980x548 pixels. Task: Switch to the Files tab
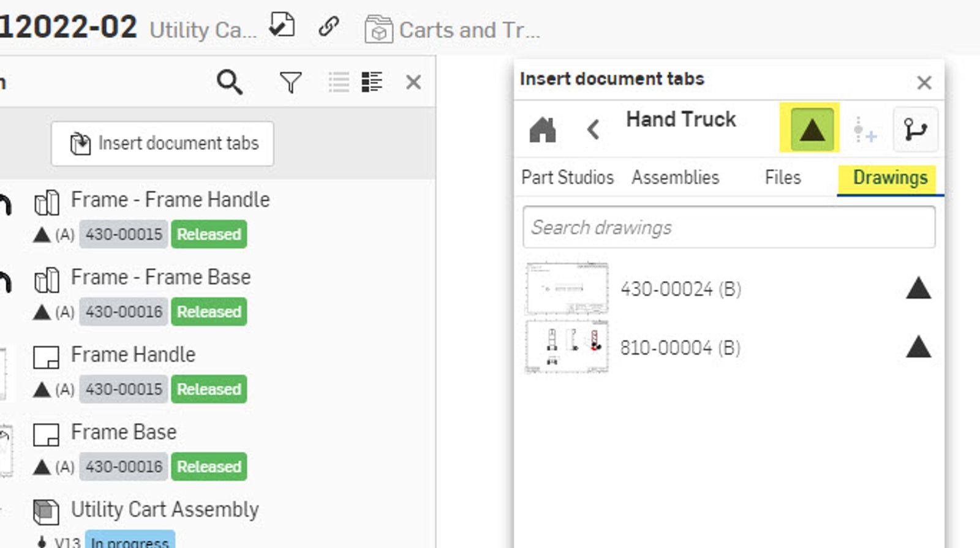pos(782,178)
